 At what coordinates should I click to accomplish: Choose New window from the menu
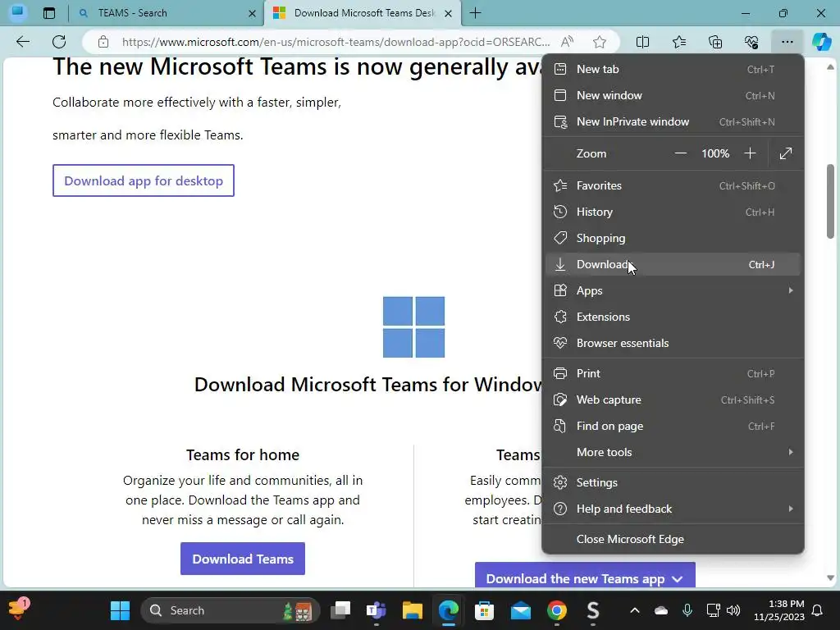pos(673,95)
